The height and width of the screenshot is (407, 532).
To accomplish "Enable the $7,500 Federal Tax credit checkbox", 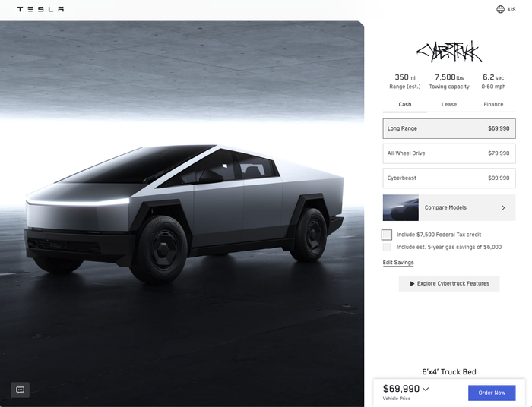I will coord(386,235).
